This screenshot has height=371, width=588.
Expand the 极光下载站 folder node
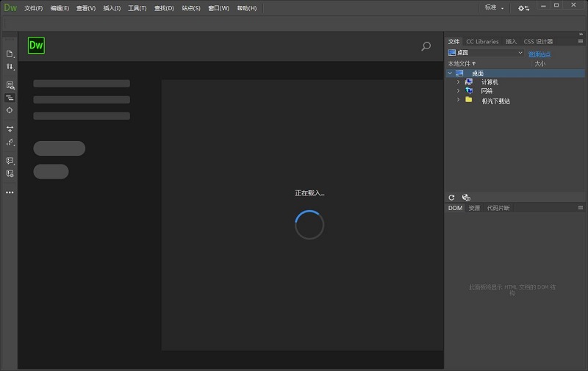point(458,100)
